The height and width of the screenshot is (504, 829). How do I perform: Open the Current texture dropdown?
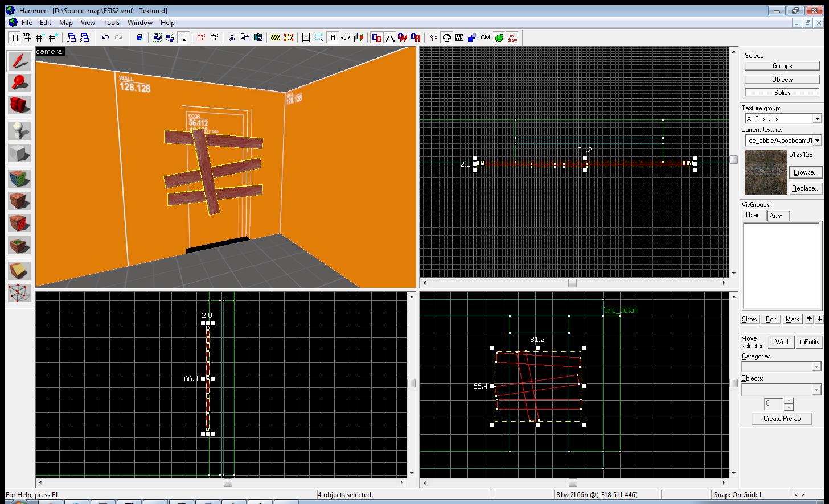pos(817,141)
